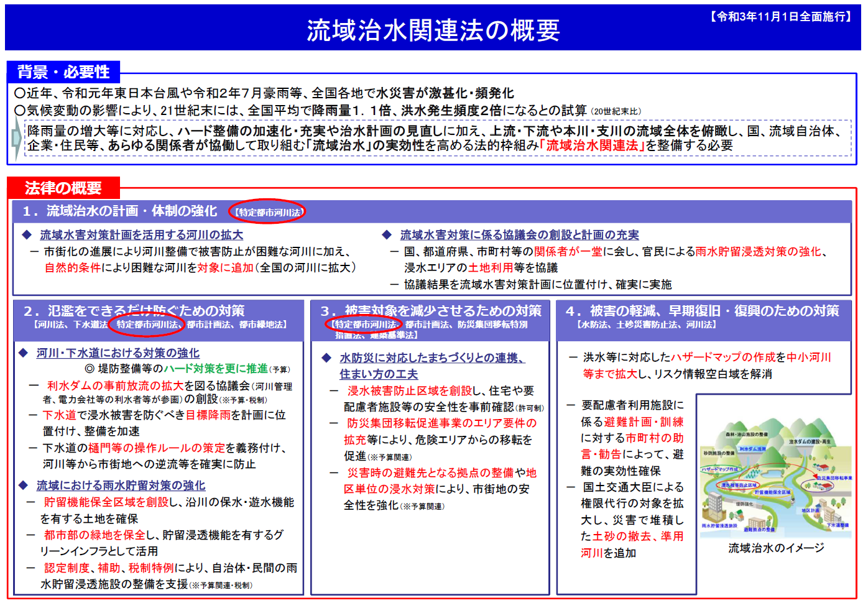The height and width of the screenshot is (608, 868).
Task: Open link 流域における雨水貯留対策の強化
Action: 121,486
